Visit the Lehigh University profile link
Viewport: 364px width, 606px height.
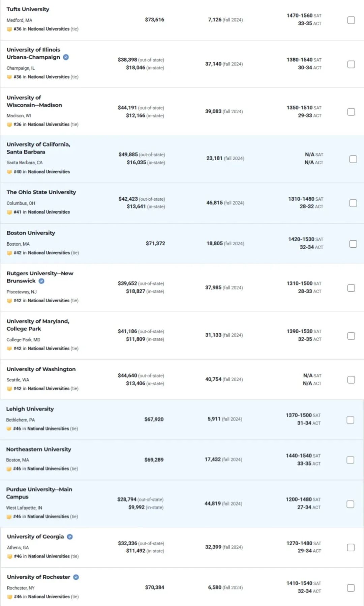point(30,409)
